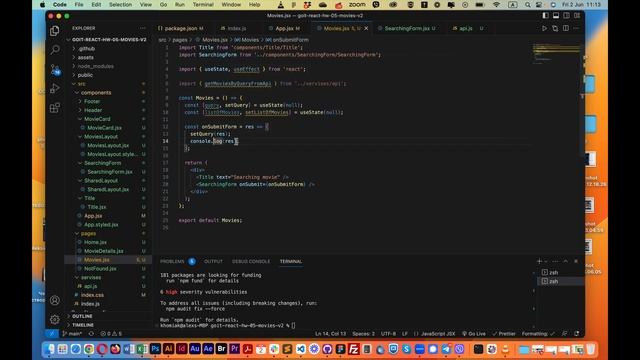Select the second zsh terminal instance
Viewport: 640px width, 360px height.
click(x=553, y=281)
